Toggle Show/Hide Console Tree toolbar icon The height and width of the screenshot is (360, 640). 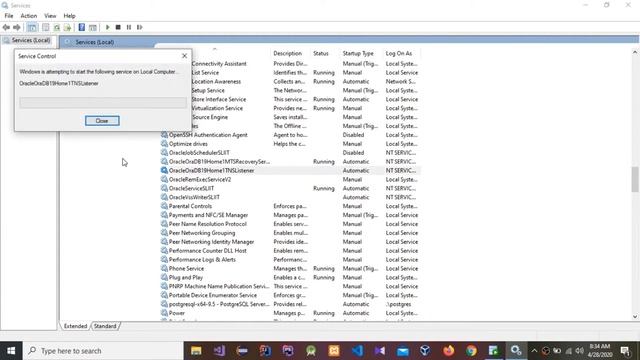pos(32,27)
